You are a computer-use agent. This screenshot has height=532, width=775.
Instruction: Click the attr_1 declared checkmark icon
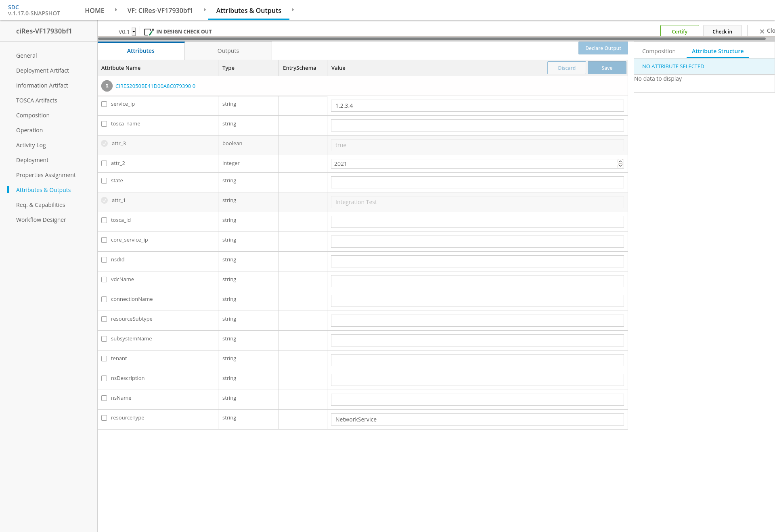click(105, 200)
